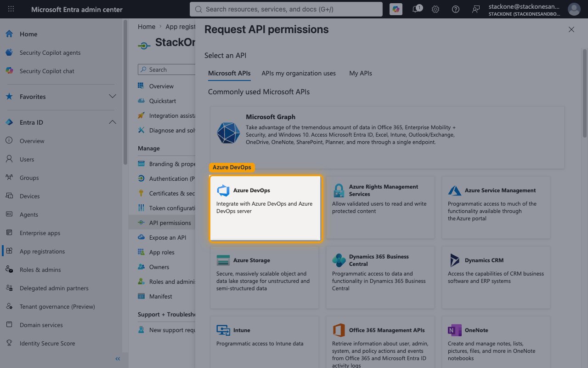Open Overview in app registration menu
This screenshot has width=588, height=368.
pos(161,86)
